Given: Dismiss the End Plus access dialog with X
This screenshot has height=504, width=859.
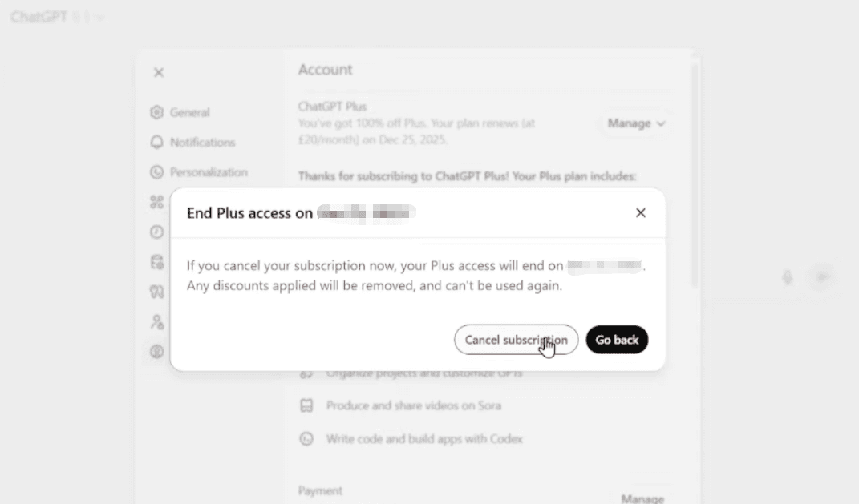Looking at the screenshot, I should pos(640,212).
